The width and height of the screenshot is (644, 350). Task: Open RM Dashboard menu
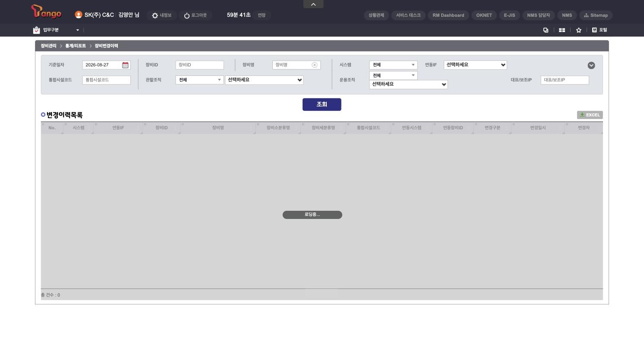click(x=448, y=15)
